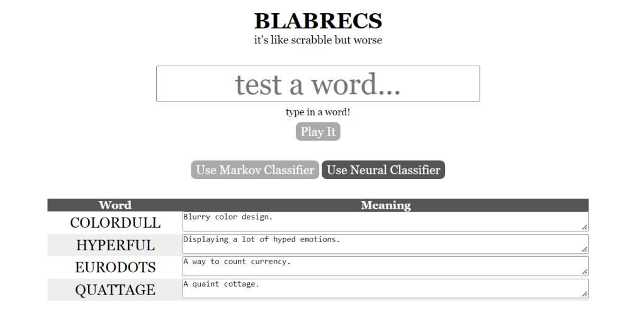Click the BLABRECS page title
Viewport: 644px width, 314px height.
[x=318, y=21]
